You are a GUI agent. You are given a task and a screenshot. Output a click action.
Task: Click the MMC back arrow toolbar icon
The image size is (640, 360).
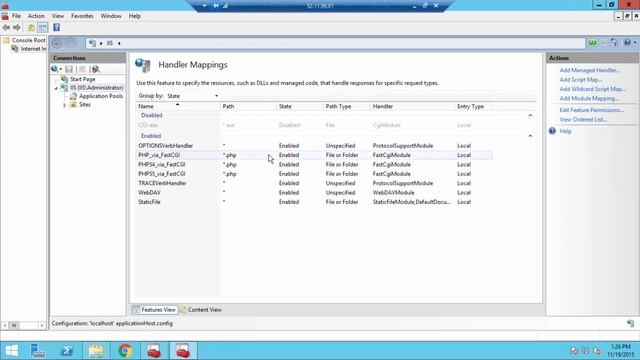[6, 28]
